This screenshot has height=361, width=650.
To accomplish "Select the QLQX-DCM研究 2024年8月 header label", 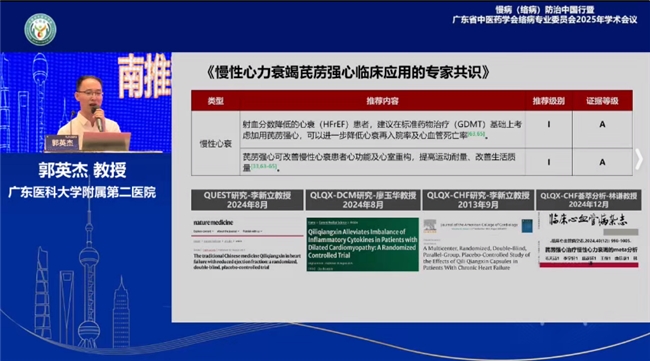I will point(363,200).
